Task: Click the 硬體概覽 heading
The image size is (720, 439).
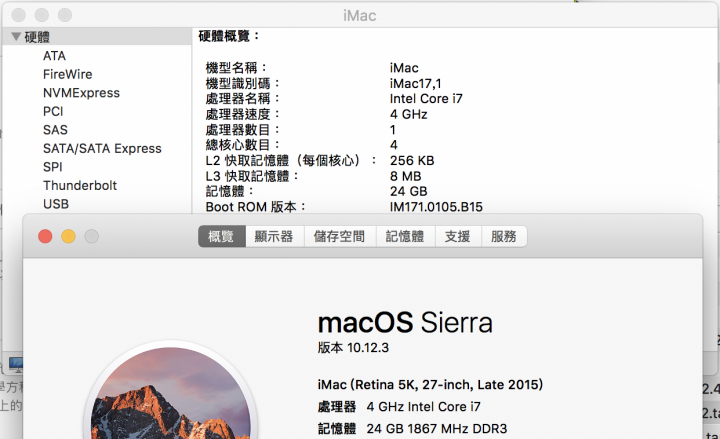Action: tap(228, 36)
